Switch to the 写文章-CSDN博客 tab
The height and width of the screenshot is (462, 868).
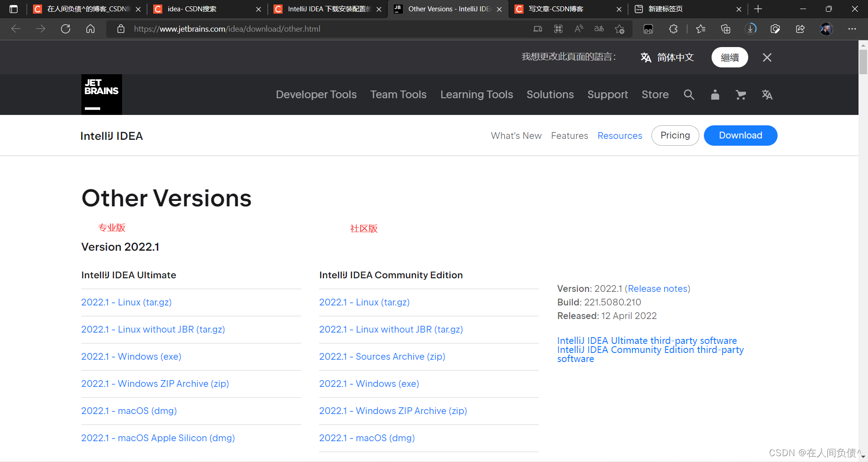(x=568, y=9)
